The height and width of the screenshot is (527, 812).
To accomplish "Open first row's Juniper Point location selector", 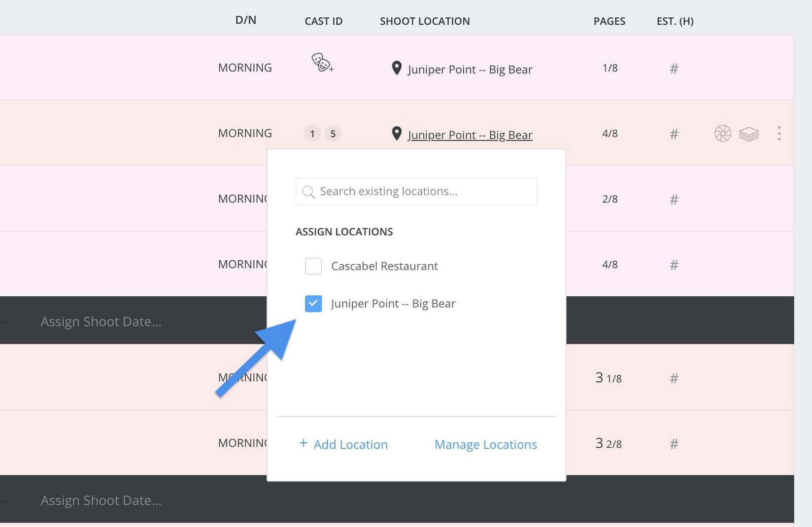I will pyautogui.click(x=469, y=69).
